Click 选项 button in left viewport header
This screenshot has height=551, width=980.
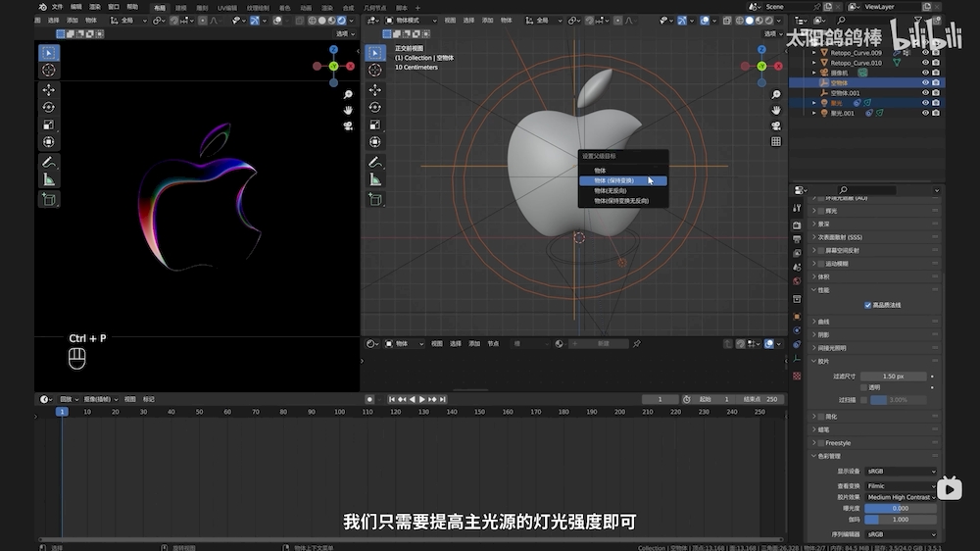point(344,33)
